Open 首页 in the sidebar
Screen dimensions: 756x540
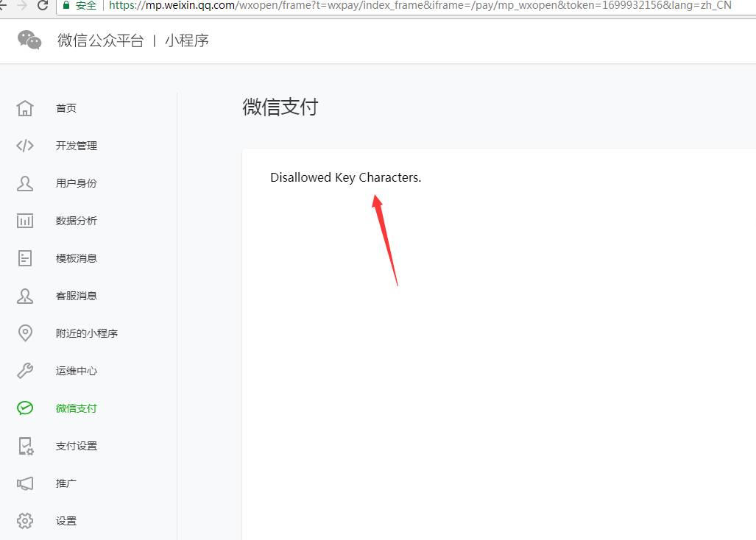(x=66, y=108)
